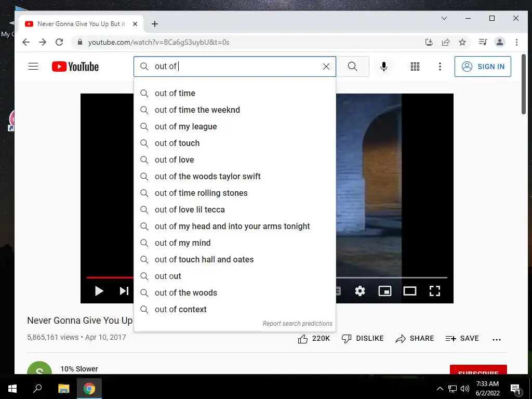
Task: Select "out of my head and into your arms tonight"
Action: pyautogui.click(x=235, y=227)
